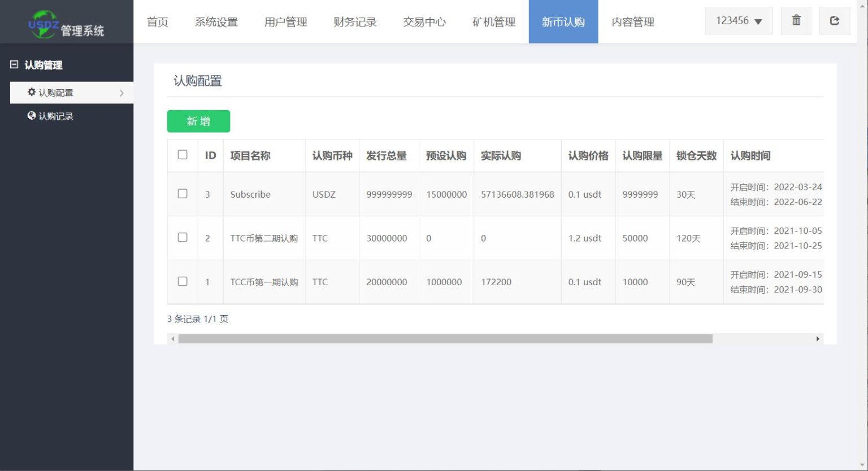The image size is (868, 471).
Task: Open the 财务记录 menu tab
Action: (355, 22)
